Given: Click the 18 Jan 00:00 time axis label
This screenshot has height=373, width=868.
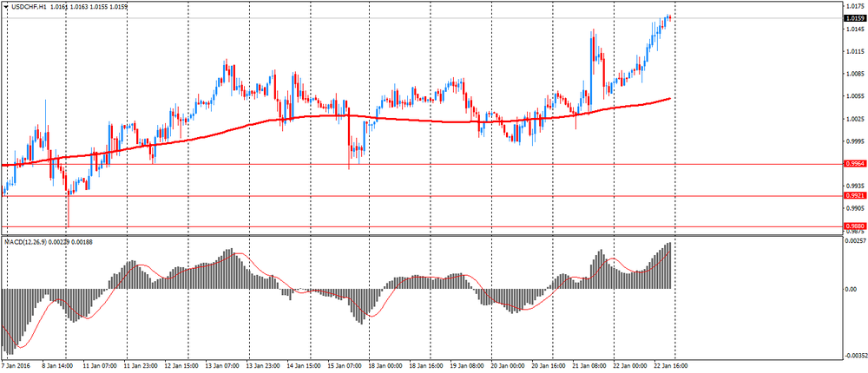Looking at the screenshot, I should [385, 366].
